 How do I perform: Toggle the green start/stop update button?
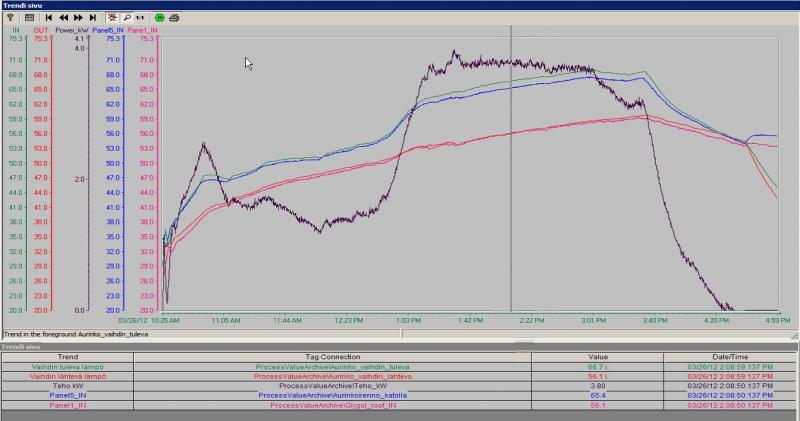[x=160, y=17]
